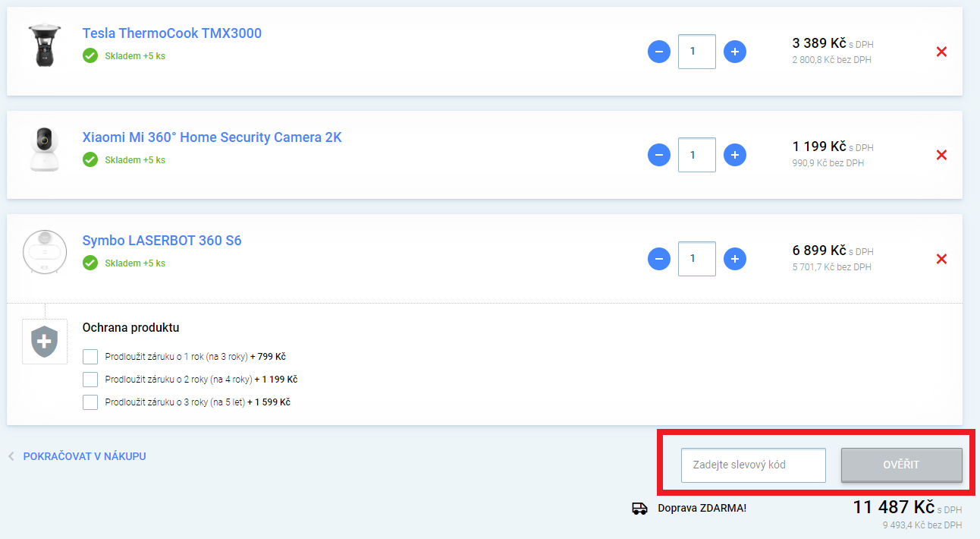The width and height of the screenshot is (980, 539).
Task: Remove Symbo LASERBOT 360 S6 from cart
Action: tap(941, 259)
